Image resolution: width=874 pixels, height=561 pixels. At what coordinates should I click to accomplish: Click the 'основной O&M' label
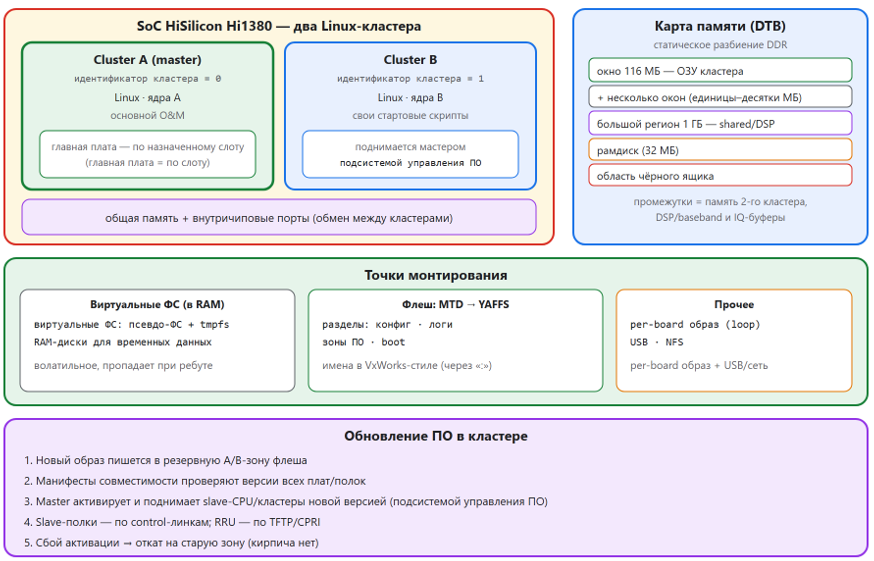pos(148,115)
